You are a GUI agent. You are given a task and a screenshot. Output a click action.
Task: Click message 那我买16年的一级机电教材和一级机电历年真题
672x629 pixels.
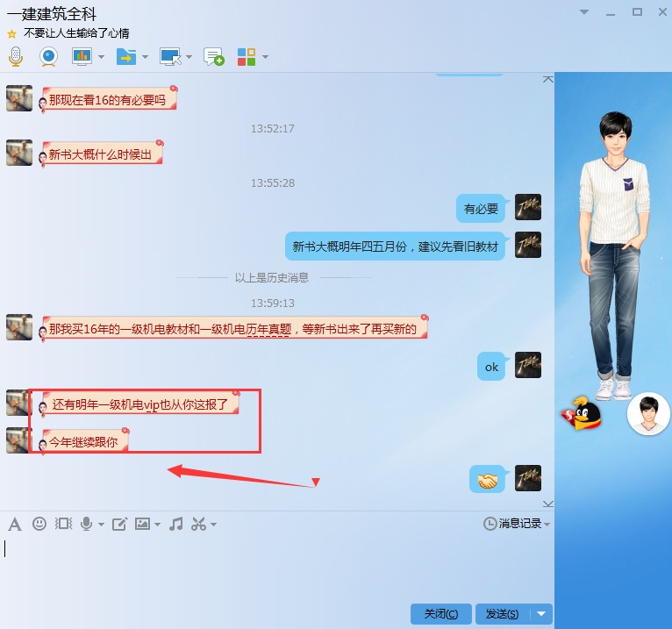[233, 329]
